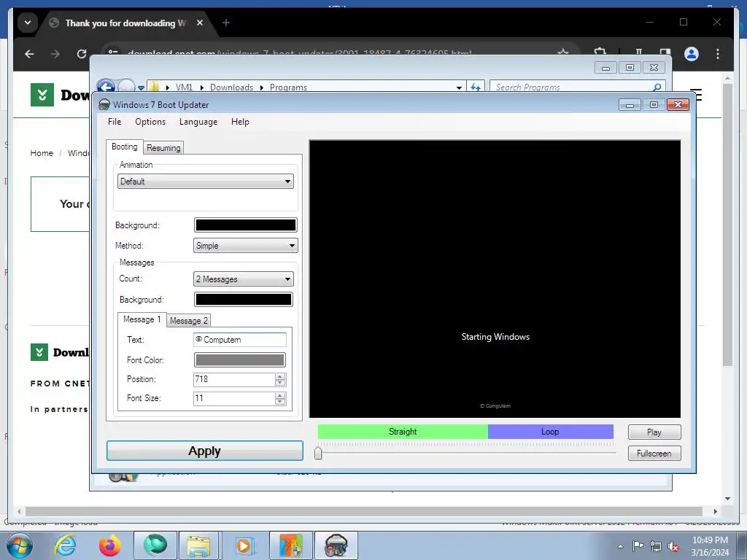This screenshot has width=747, height=560.
Task: Click VM1 in the Explorer address path
Action: (x=184, y=87)
